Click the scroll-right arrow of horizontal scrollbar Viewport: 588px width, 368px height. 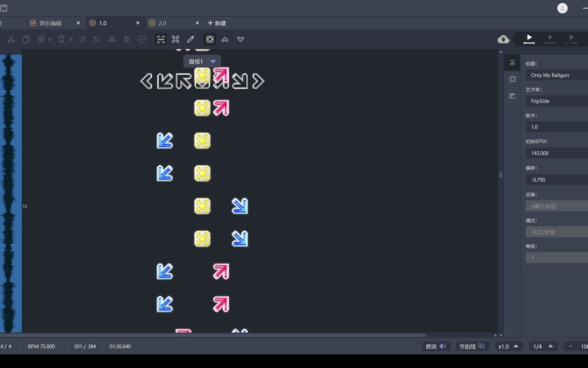pyautogui.click(x=495, y=335)
